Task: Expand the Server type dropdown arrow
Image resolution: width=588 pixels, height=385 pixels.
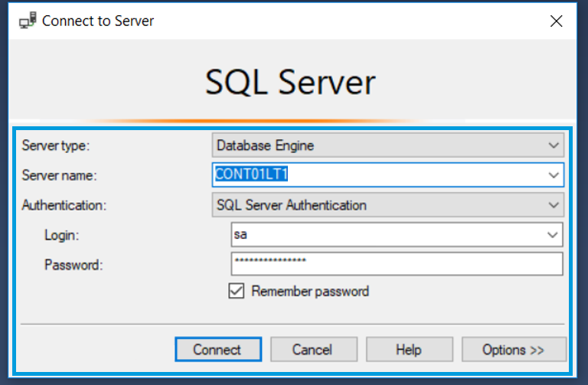Action: point(554,145)
